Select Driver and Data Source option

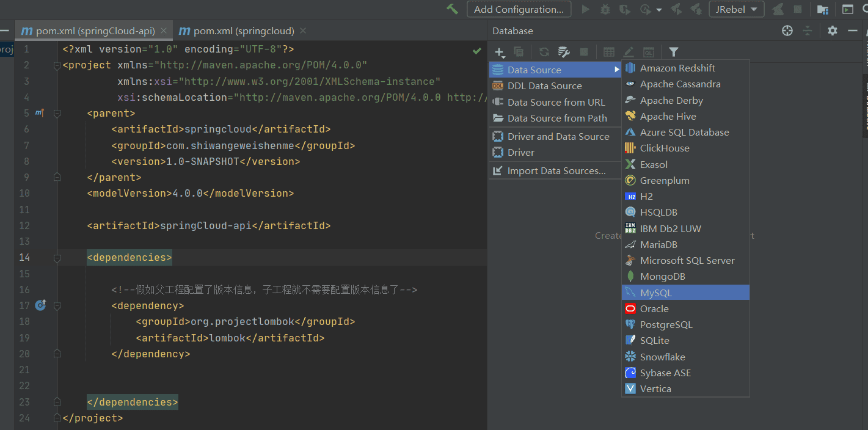click(555, 137)
